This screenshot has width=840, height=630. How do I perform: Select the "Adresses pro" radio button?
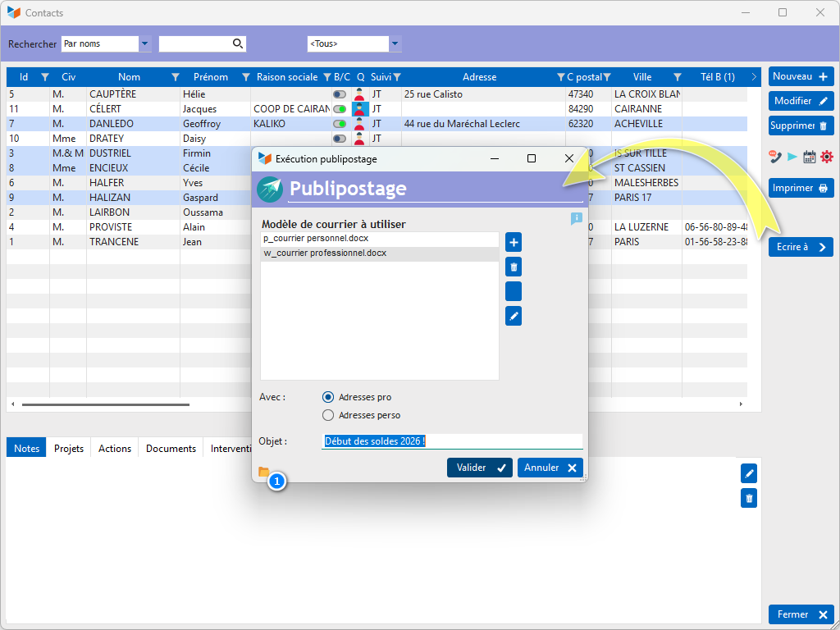328,397
